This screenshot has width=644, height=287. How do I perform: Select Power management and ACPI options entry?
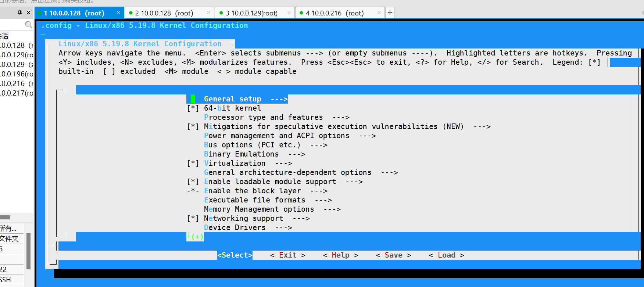276,136
